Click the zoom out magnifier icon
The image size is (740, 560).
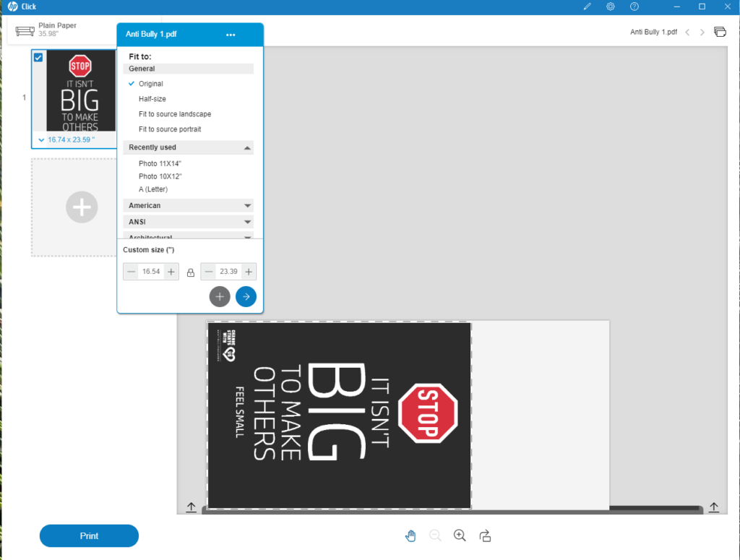tap(435, 535)
